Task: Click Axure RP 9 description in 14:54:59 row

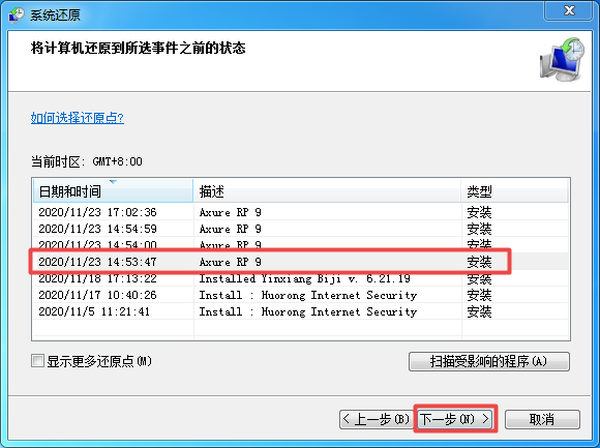Action: point(230,229)
